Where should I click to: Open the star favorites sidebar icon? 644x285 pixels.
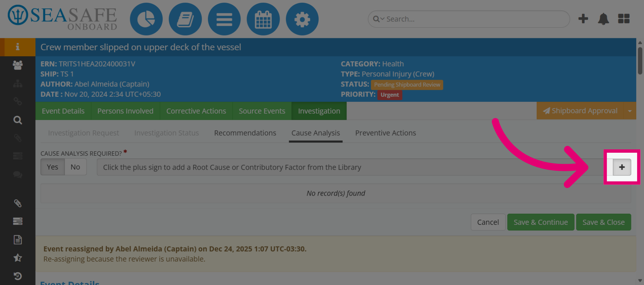[x=17, y=258]
